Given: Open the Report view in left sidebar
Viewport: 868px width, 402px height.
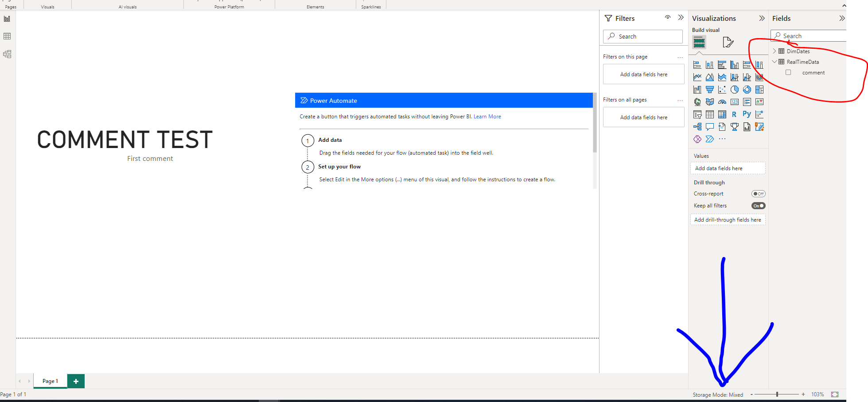Looking at the screenshot, I should point(7,19).
